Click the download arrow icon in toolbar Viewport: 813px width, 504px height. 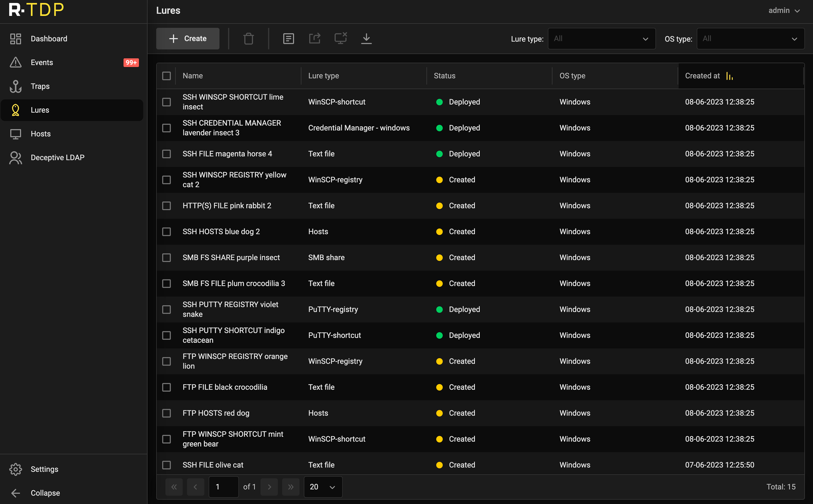tap(366, 39)
